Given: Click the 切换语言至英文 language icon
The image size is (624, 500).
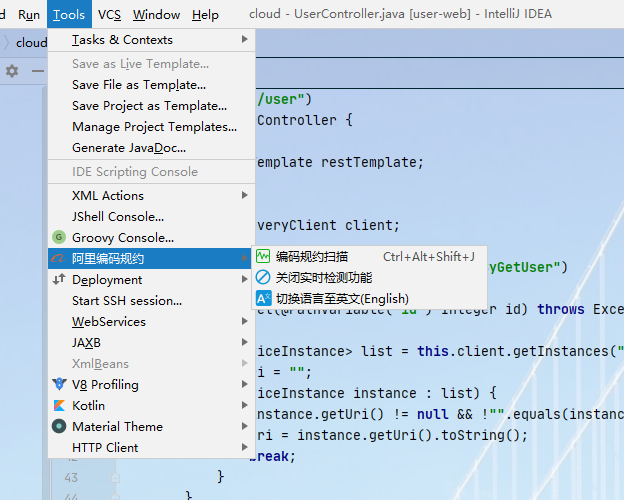Looking at the screenshot, I should (x=263, y=299).
